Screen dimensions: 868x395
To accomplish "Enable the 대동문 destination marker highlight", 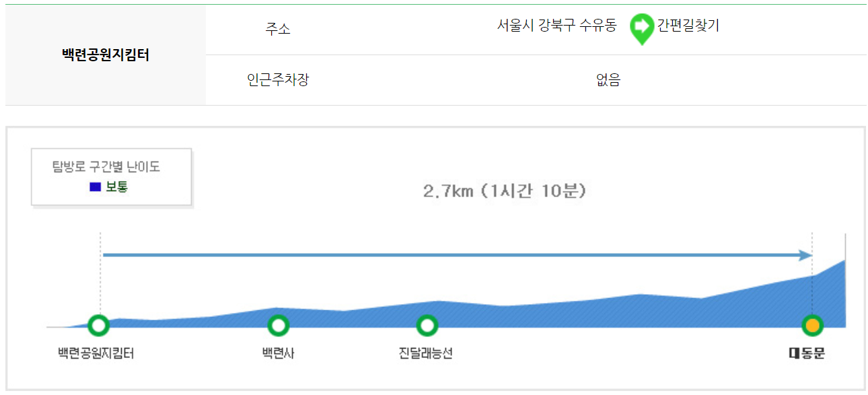I will pyautogui.click(x=812, y=325).
